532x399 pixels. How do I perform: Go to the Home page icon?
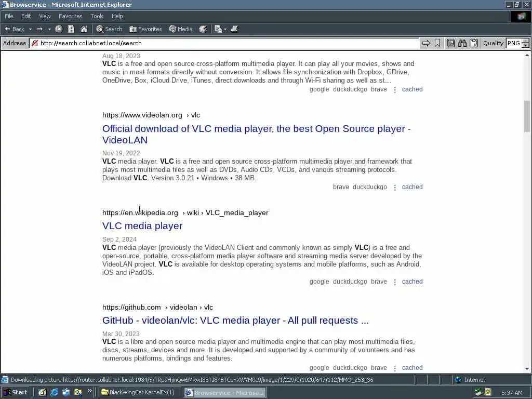(84, 29)
